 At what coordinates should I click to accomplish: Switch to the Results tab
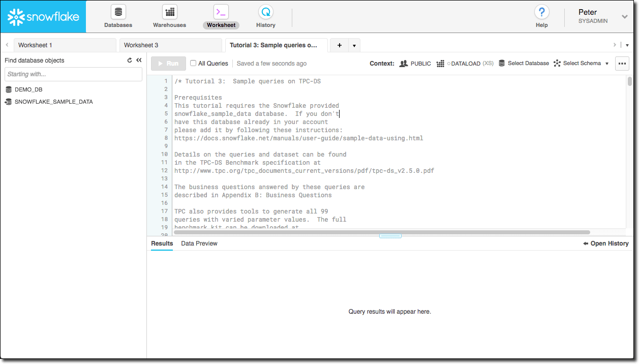162,244
